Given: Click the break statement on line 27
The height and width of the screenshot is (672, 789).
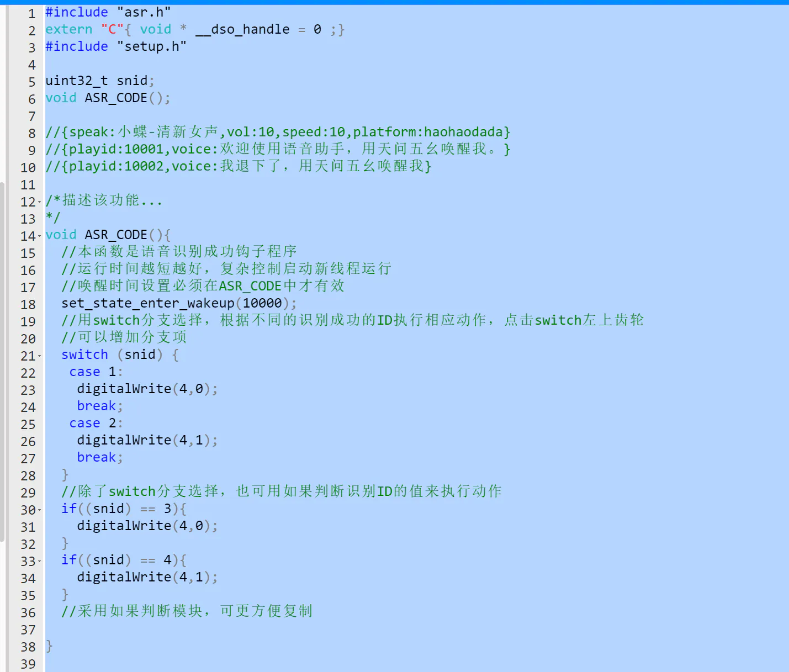Looking at the screenshot, I should click(x=100, y=457).
